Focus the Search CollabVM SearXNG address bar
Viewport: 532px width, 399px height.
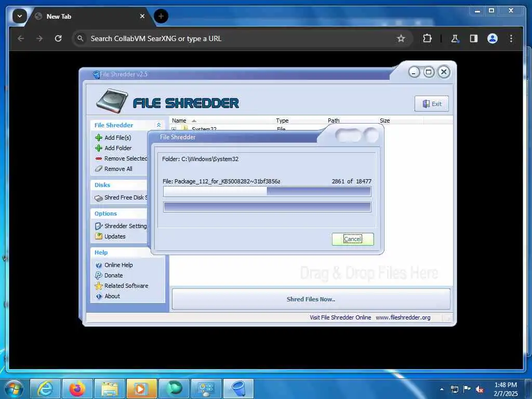(237, 38)
